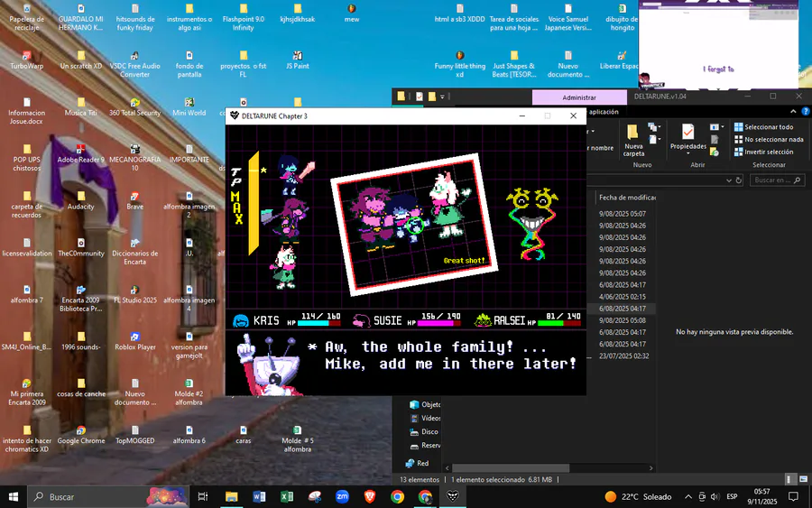Screen dimensions: 812x508
Task: Expand the Explorer address history dropdown
Action: 729,180
